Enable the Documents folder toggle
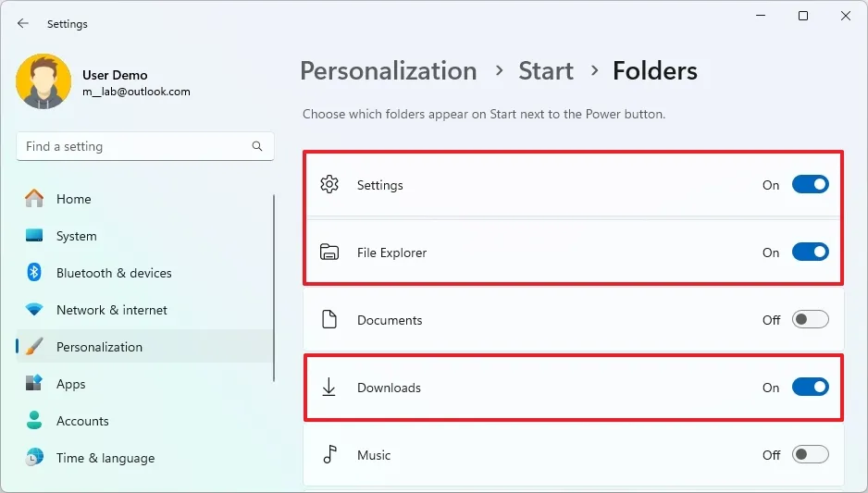Viewport: 868px width, 493px height. click(810, 320)
